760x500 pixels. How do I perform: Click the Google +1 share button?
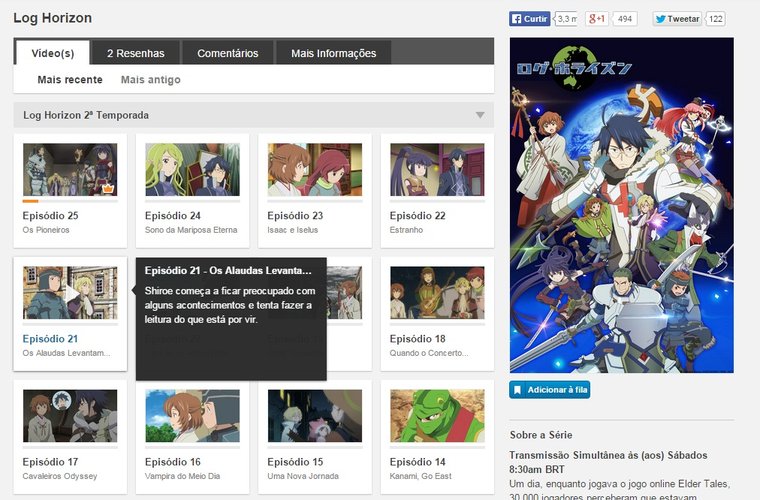(597, 19)
